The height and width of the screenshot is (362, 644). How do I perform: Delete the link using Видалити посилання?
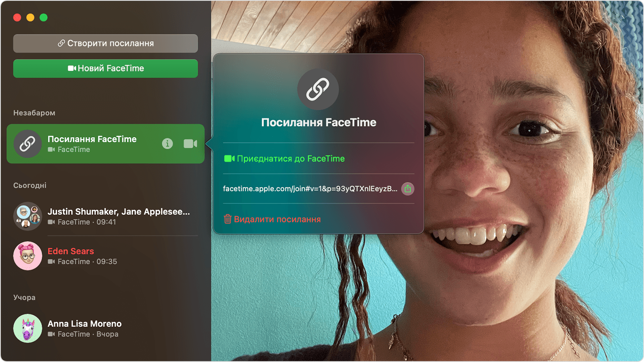277,219
